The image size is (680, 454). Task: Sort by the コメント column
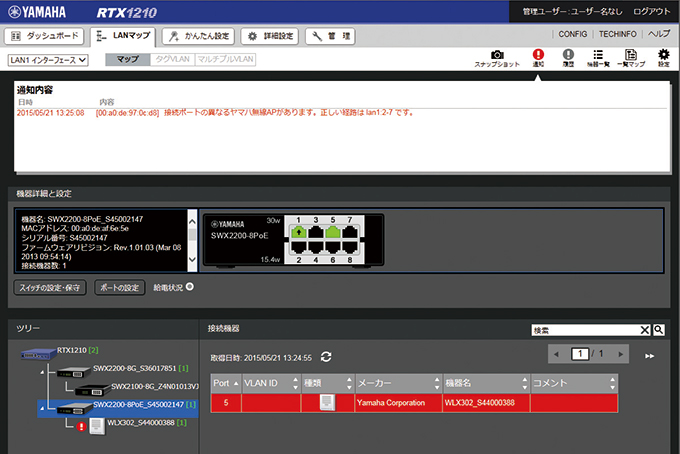574,383
